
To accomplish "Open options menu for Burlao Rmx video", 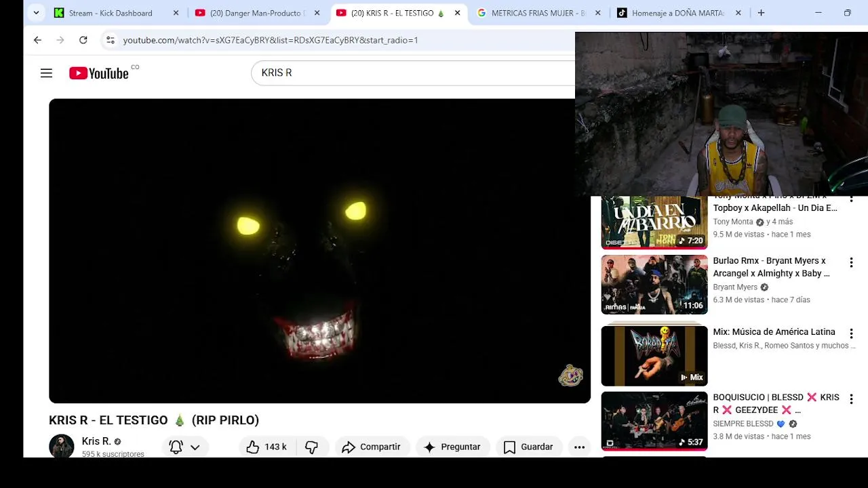I will click(851, 262).
